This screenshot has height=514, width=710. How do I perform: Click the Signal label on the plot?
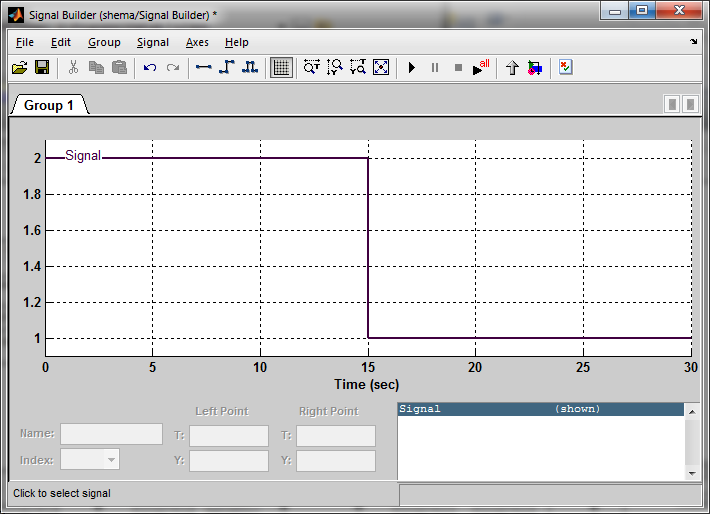(x=83, y=155)
